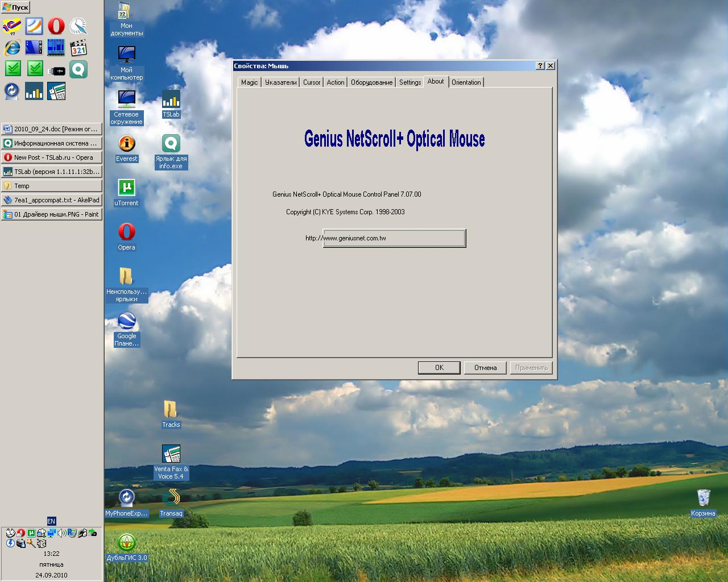Click the Отмена button
The height and width of the screenshot is (582, 728).
(x=485, y=368)
